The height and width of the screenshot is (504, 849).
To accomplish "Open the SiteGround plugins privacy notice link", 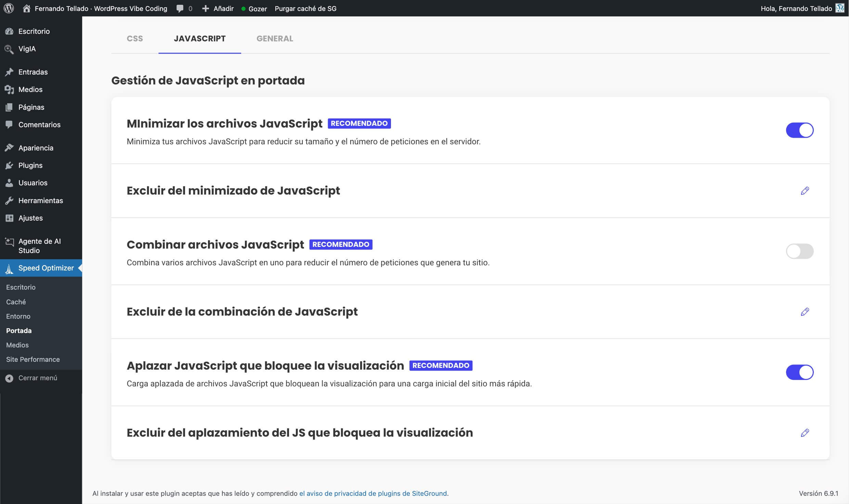I will click(373, 493).
